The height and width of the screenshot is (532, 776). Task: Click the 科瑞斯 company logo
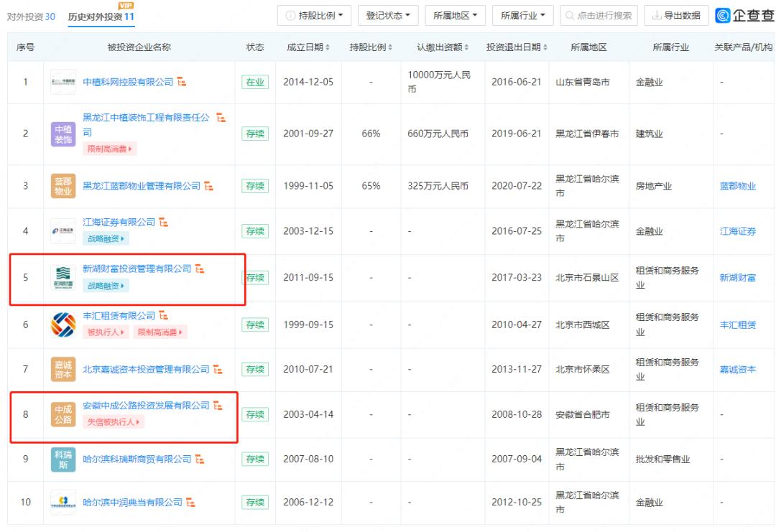click(63, 459)
